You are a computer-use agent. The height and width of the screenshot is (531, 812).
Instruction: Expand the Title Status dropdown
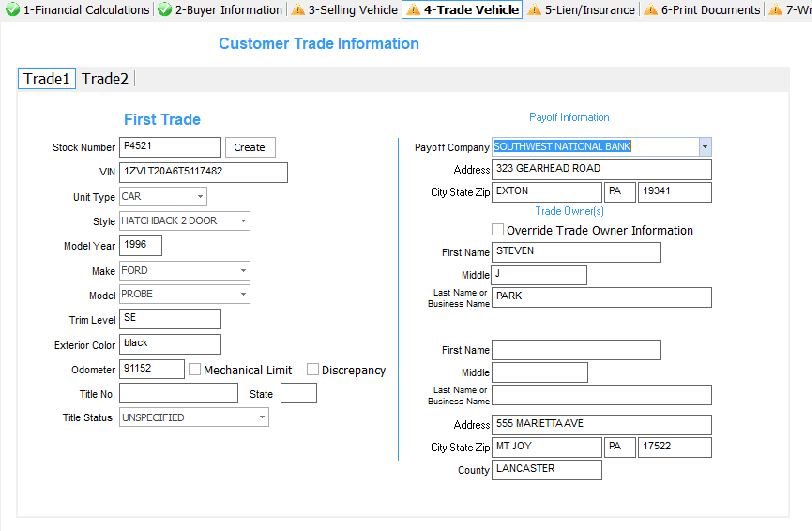coord(262,417)
